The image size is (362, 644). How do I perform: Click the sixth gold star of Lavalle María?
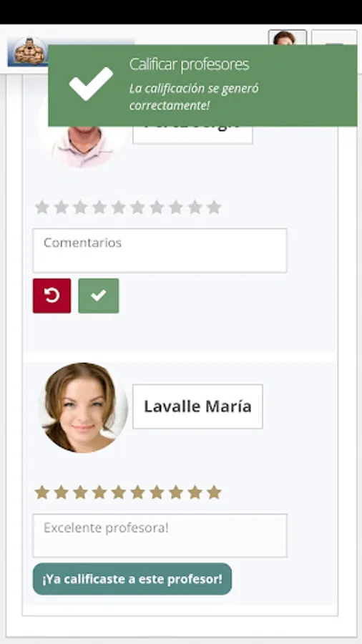coord(137,492)
